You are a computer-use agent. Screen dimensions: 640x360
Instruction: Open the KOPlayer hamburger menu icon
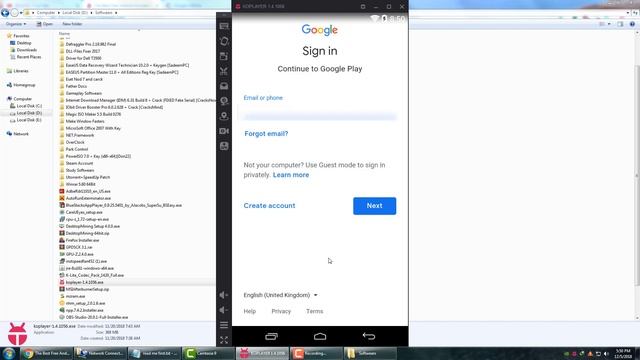(224, 325)
